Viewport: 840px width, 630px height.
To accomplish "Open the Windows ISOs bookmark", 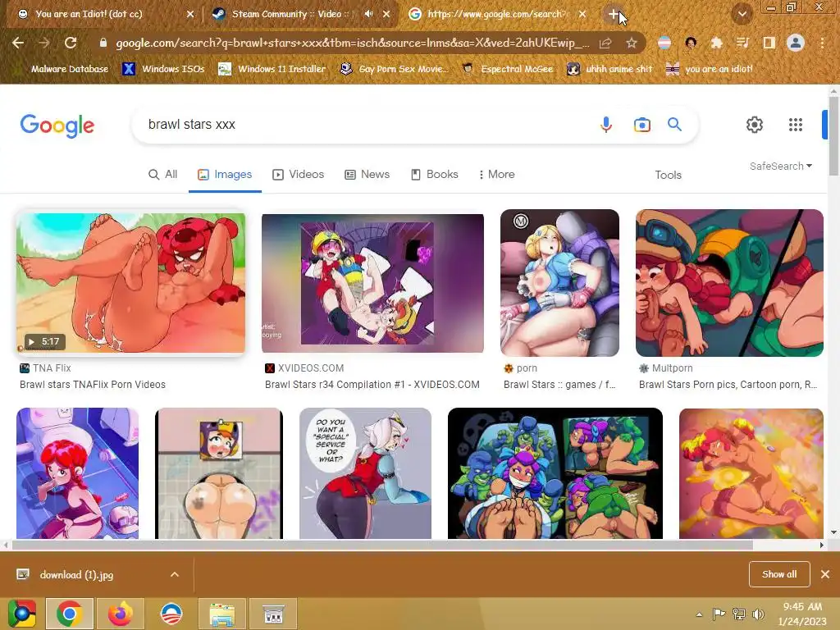I will point(163,69).
